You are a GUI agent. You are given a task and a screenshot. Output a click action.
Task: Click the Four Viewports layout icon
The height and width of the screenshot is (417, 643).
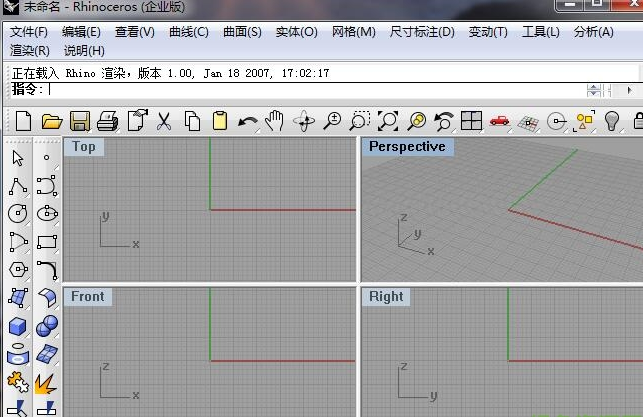pyautogui.click(x=472, y=121)
